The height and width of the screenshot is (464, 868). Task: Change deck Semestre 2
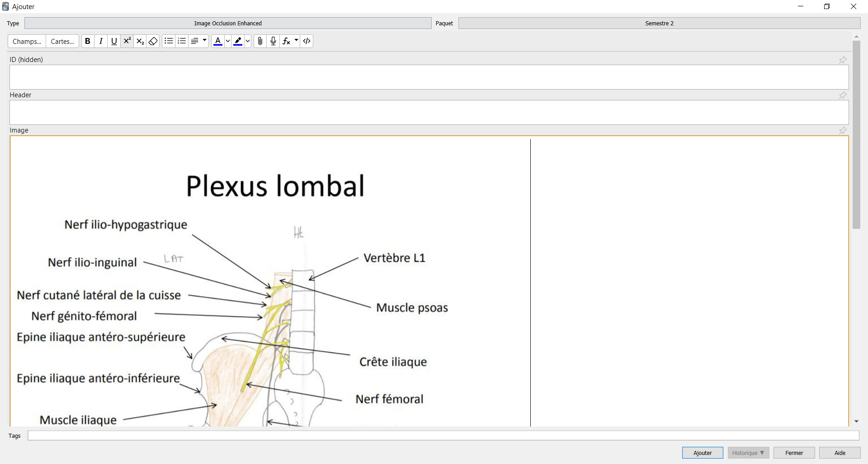[x=659, y=23]
